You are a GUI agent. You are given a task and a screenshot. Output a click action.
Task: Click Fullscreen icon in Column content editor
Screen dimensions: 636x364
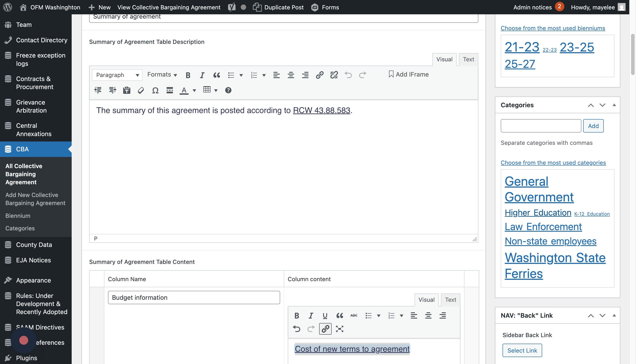[339, 329]
